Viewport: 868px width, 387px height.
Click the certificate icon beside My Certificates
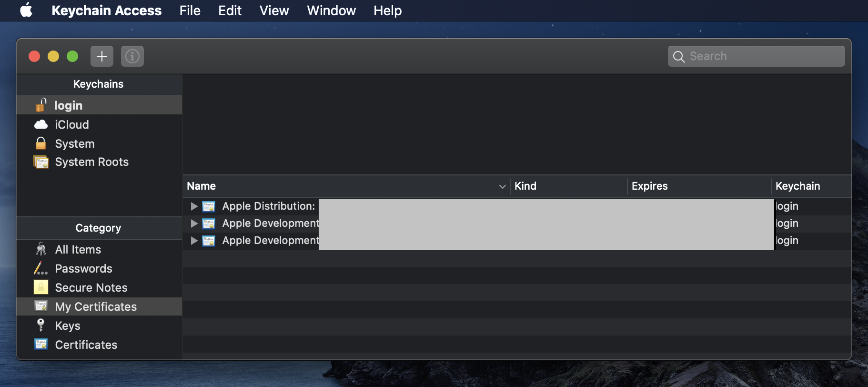[x=41, y=306]
